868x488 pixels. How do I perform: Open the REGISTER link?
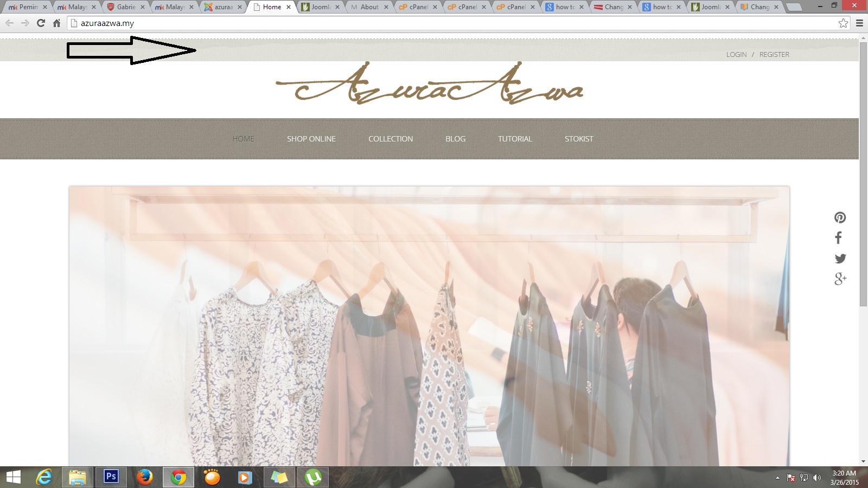coord(774,55)
